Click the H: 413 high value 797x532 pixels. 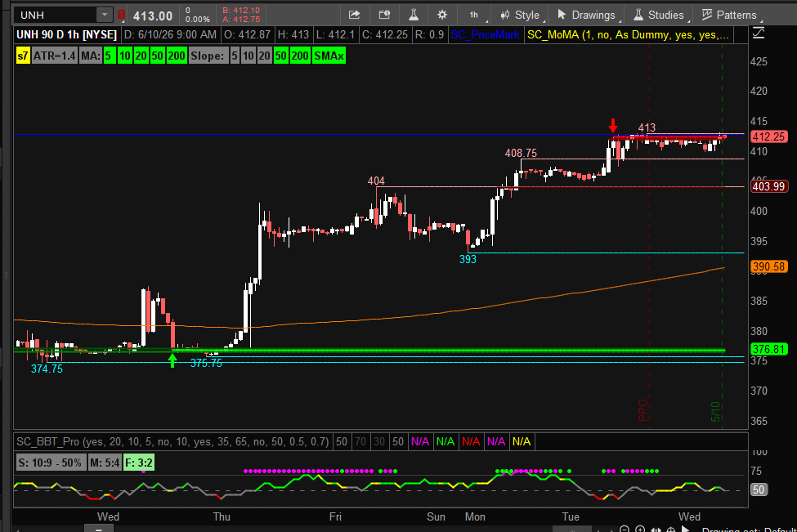point(293,35)
